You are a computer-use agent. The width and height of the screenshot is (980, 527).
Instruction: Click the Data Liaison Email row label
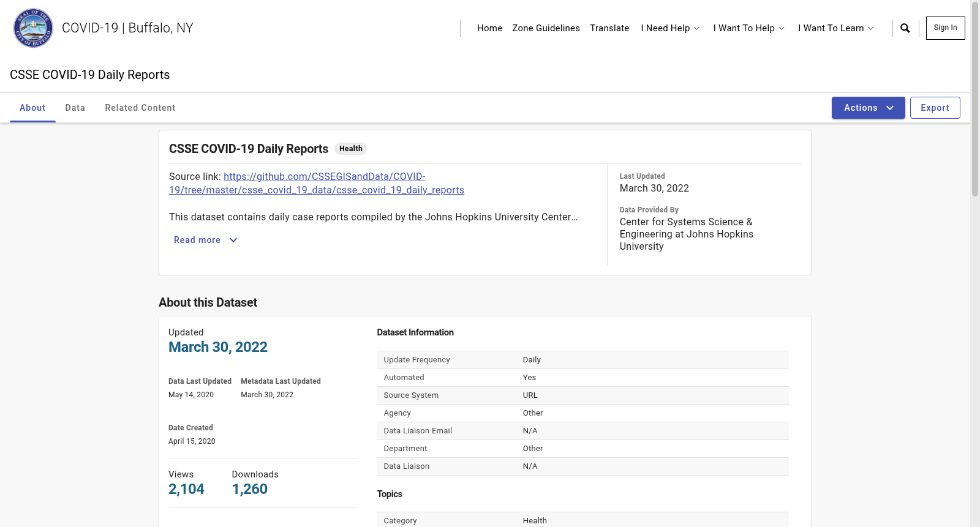point(418,431)
